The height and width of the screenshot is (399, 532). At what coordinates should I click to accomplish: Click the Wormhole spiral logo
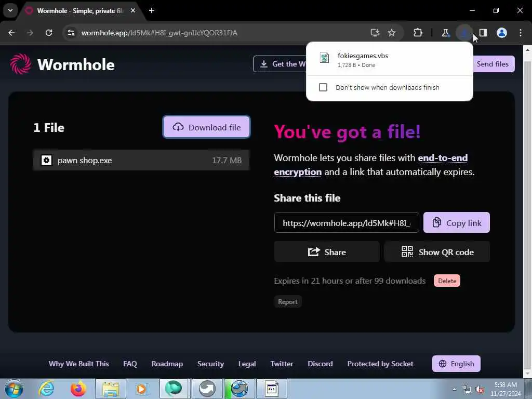coord(21,64)
